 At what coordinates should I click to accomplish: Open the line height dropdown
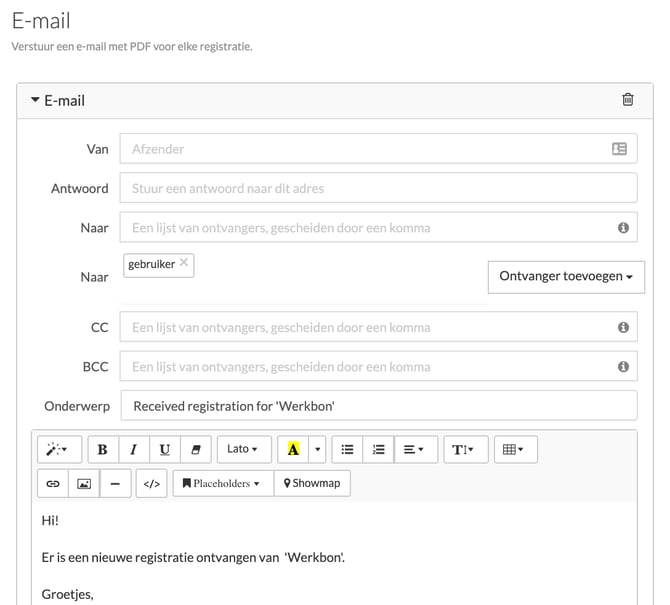tap(466, 449)
